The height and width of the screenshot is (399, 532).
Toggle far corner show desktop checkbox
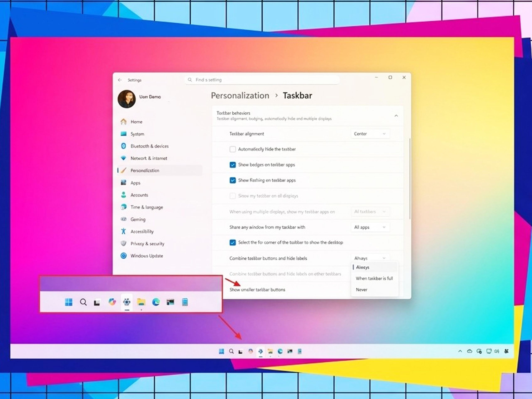(233, 243)
